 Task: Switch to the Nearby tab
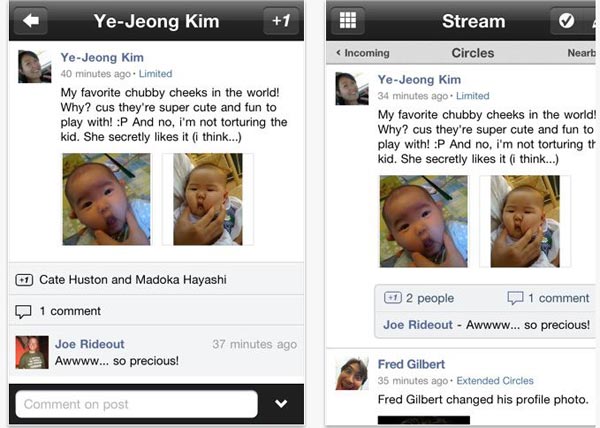[x=582, y=53]
